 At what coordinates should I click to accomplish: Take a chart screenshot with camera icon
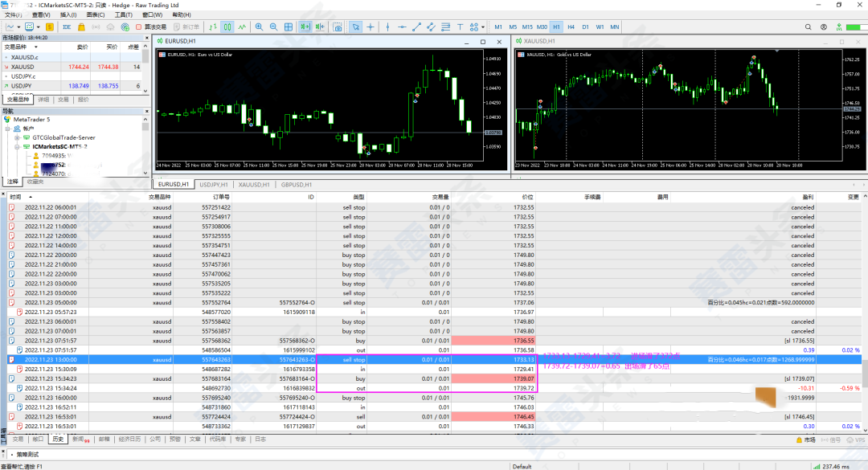(x=337, y=27)
